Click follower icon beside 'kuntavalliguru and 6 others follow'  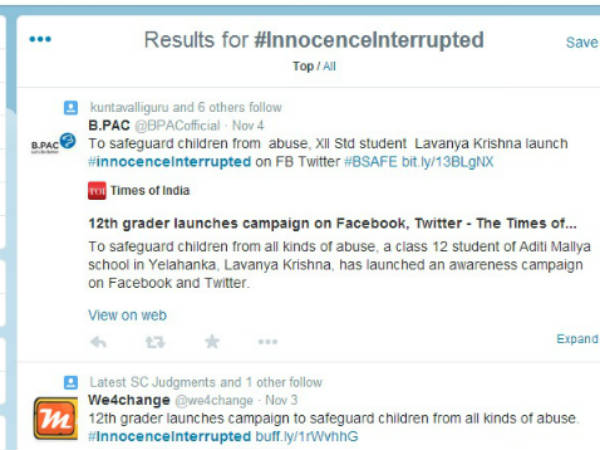point(71,107)
